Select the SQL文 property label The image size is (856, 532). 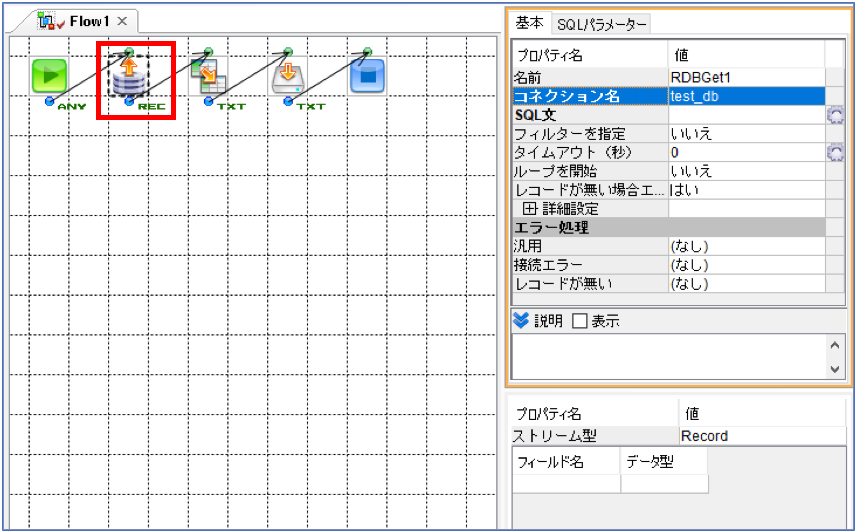pos(590,115)
